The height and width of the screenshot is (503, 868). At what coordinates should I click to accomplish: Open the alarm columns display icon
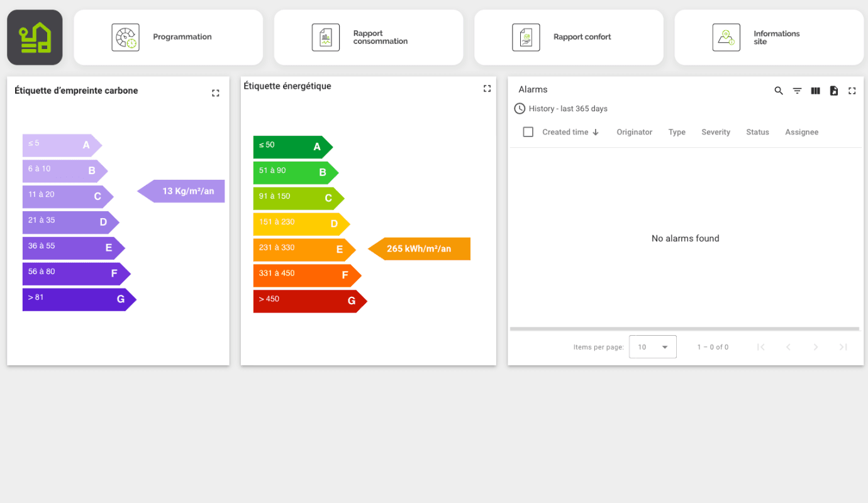[815, 91]
